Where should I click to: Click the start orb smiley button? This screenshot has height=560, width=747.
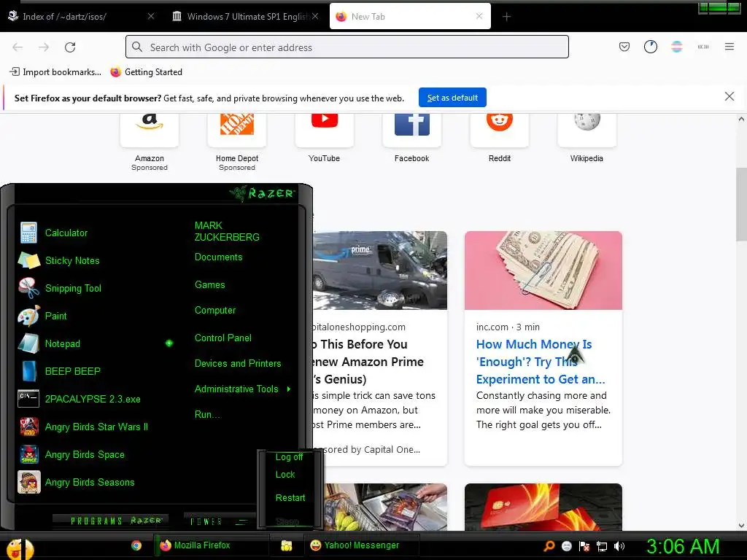[x=20, y=548]
